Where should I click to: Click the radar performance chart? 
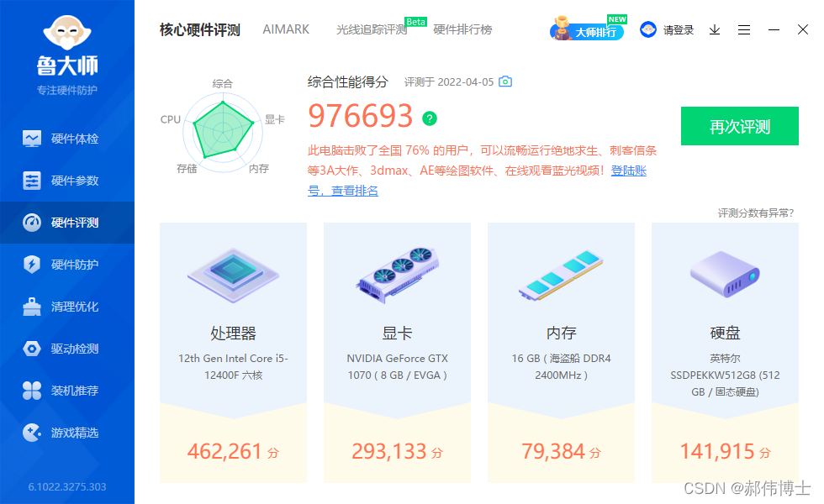[x=223, y=133]
